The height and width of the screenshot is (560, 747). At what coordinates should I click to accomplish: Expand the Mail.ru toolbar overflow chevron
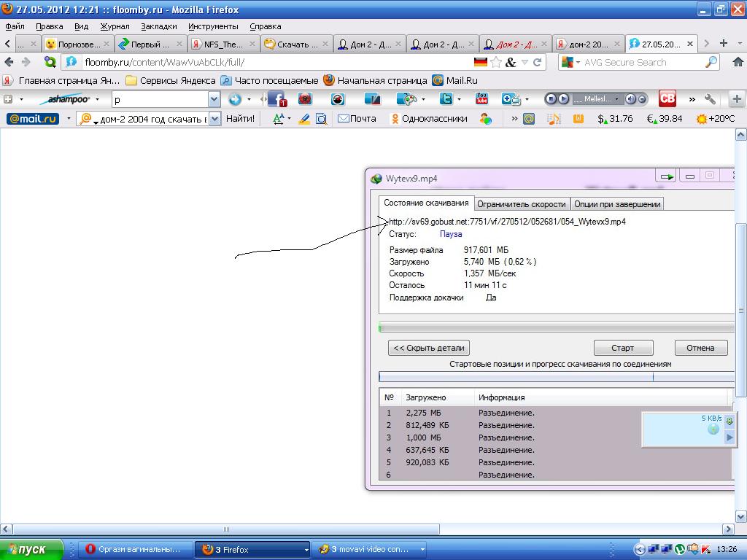click(x=514, y=119)
